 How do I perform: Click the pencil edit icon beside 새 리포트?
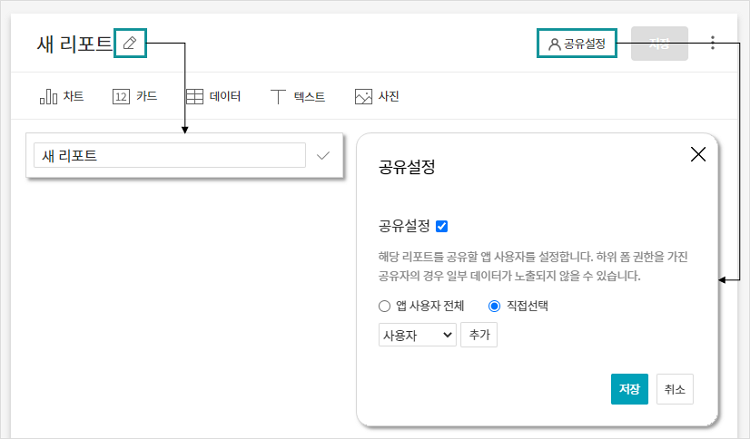pyautogui.click(x=130, y=43)
